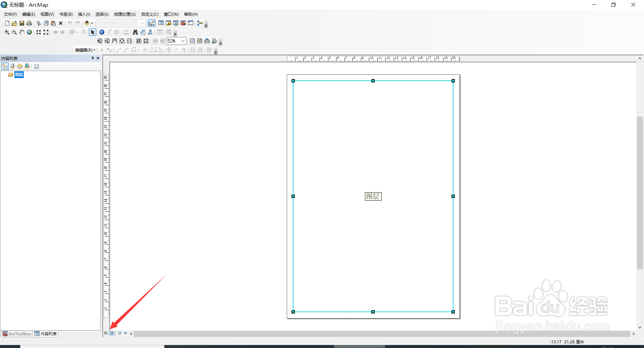The image size is (644, 348).
Task: Zoom to full extent globe
Action: pos(30,32)
